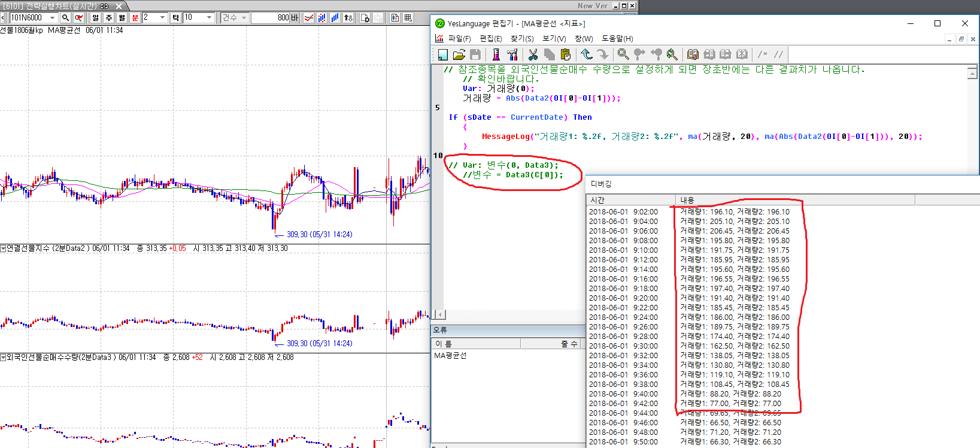This screenshot has width=980, height=448.
Task: Toggle the 틱 (tick) chart period button
Action: click(175, 18)
